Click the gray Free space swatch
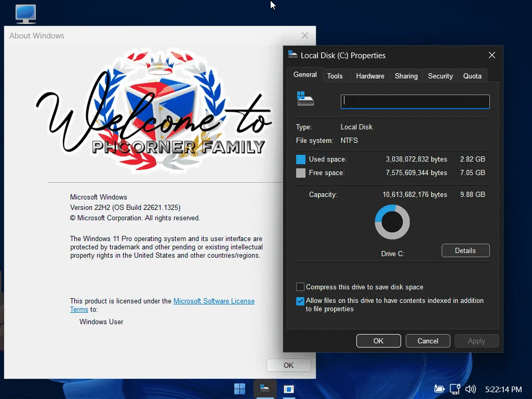 point(301,173)
